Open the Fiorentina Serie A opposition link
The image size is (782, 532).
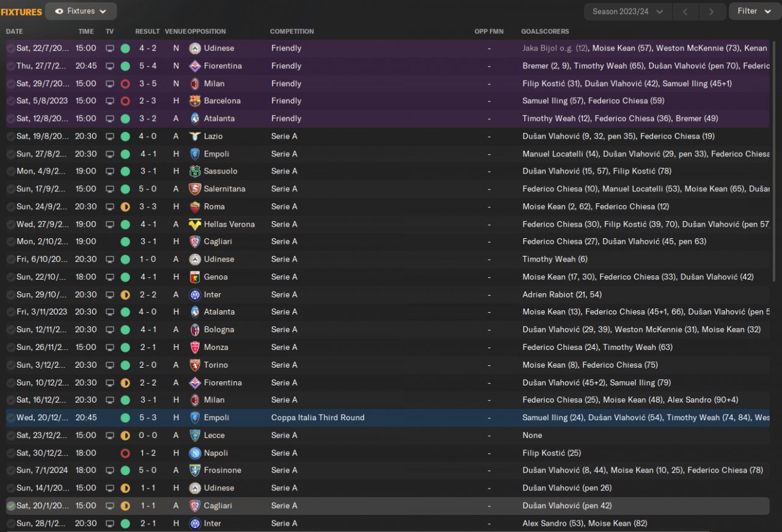[222, 382]
